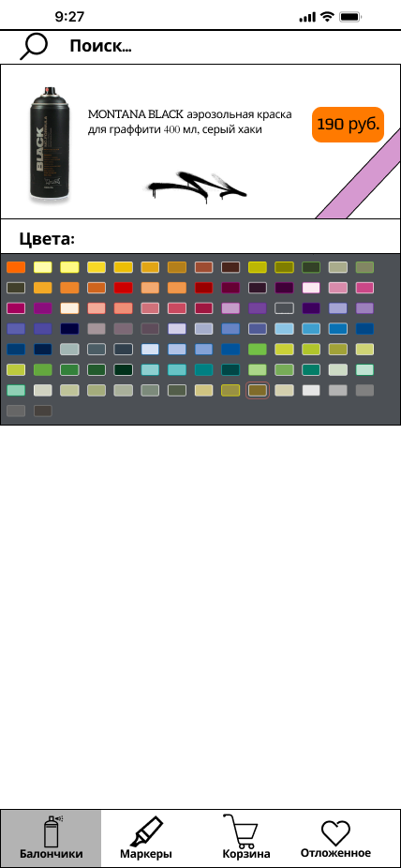The height and width of the screenshot is (868, 401).
Task: Open the Отложенное favorites tab
Action: tap(335, 838)
